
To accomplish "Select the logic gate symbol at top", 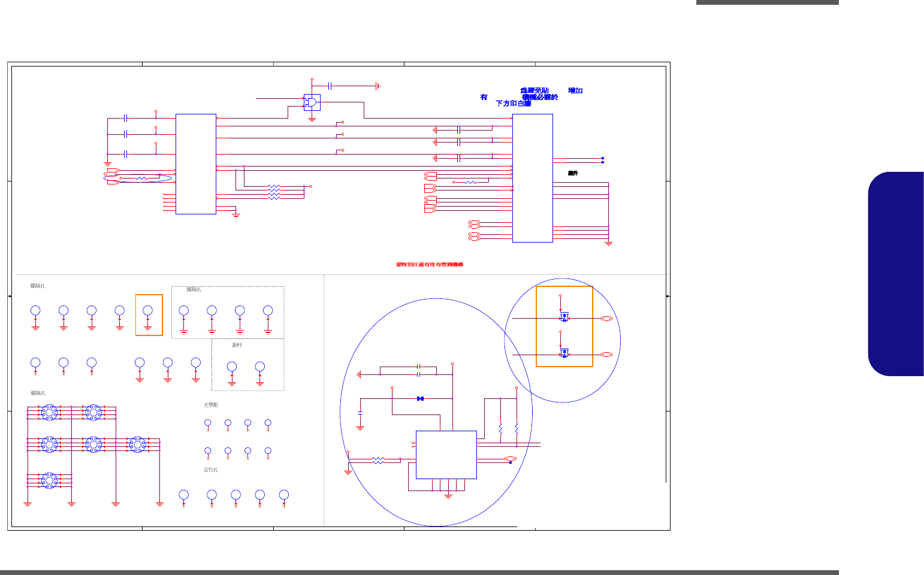I will [x=312, y=102].
